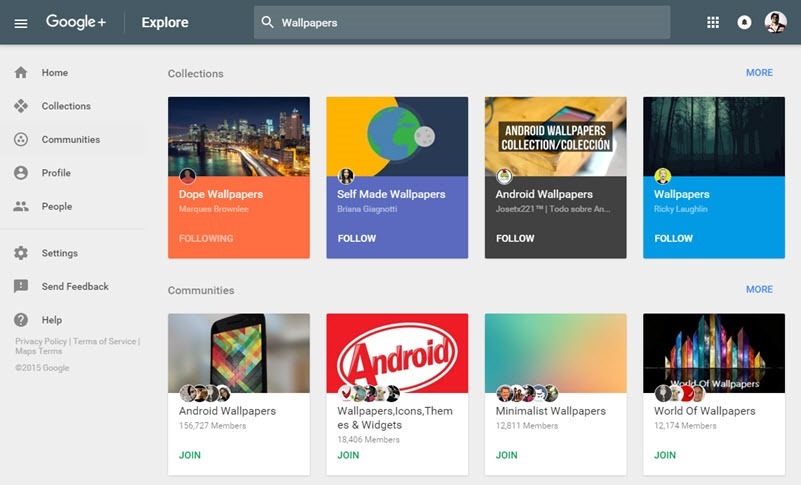Click the owner avatar on Android Wallpapers collection
801x485 pixels.
(x=504, y=176)
